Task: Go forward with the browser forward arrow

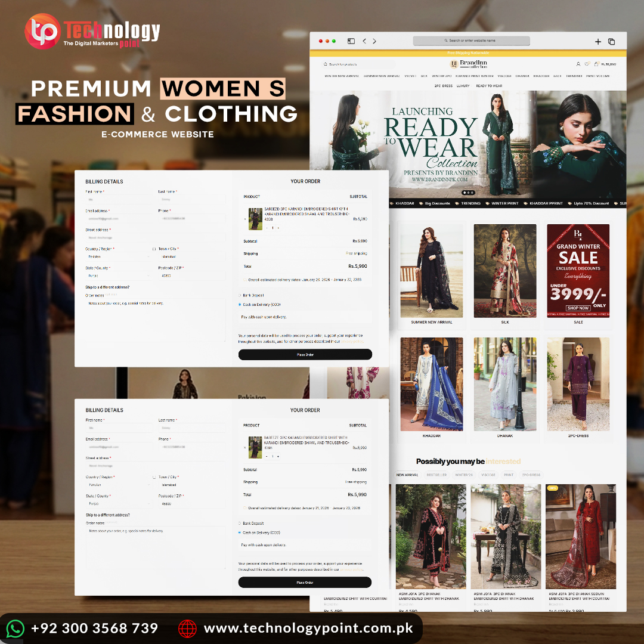Action: click(374, 41)
